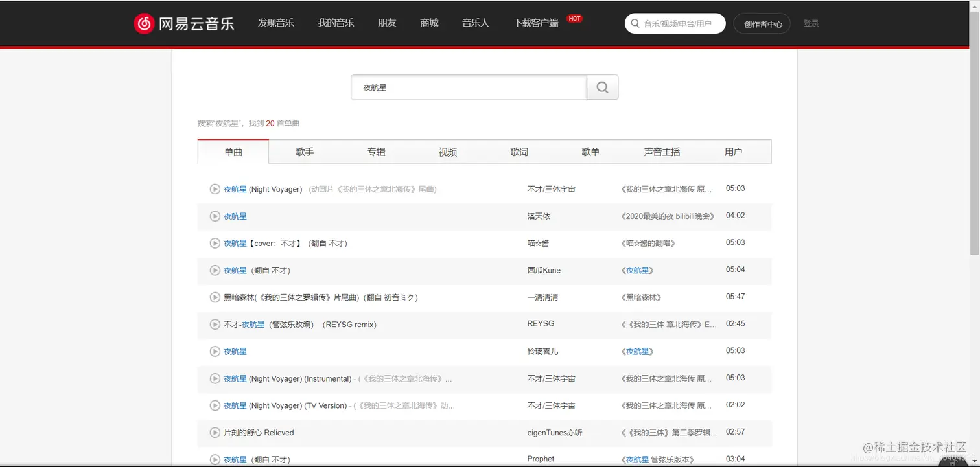
Task: Play 夜航星 (Night Voyager) 动画片 尾曲 track
Action: [215, 189]
